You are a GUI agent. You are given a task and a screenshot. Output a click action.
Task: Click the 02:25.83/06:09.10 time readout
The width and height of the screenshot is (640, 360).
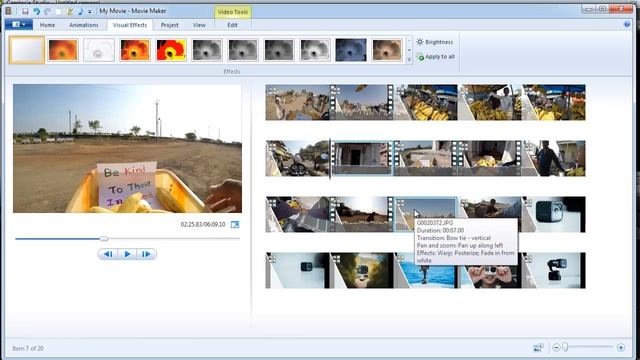[x=203, y=224]
